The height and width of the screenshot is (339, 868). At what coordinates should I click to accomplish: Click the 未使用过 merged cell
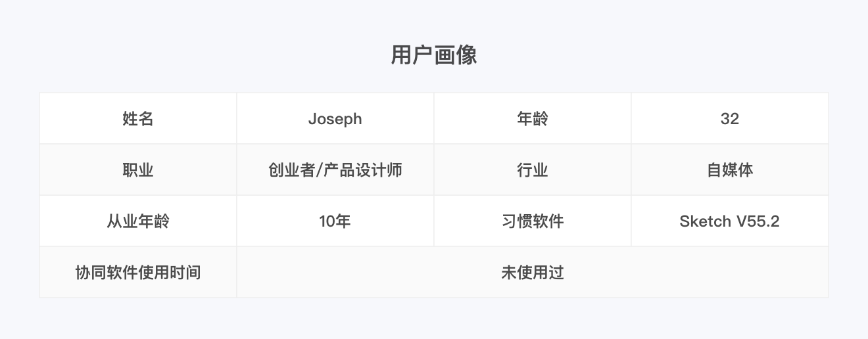click(533, 272)
